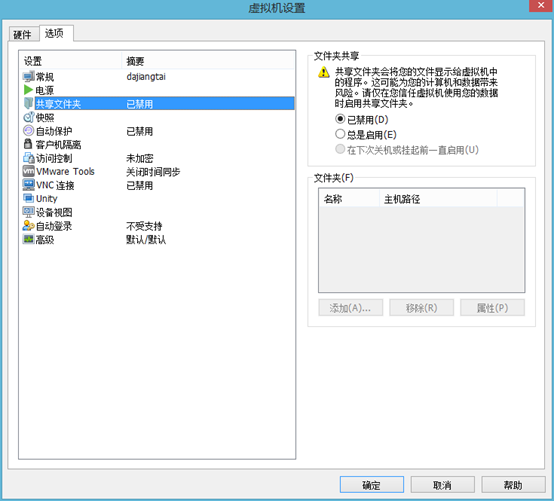Viewport: 554px width, 501px height.
Task: Click the 默认/默认 summary value
Action: click(146, 240)
